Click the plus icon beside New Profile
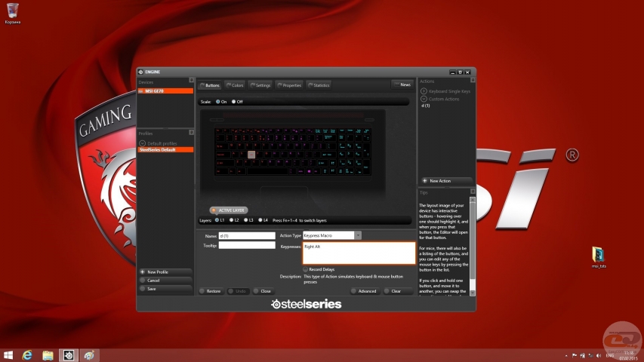The image size is (644, 362). pyautogui.click(x=142, y=271)
